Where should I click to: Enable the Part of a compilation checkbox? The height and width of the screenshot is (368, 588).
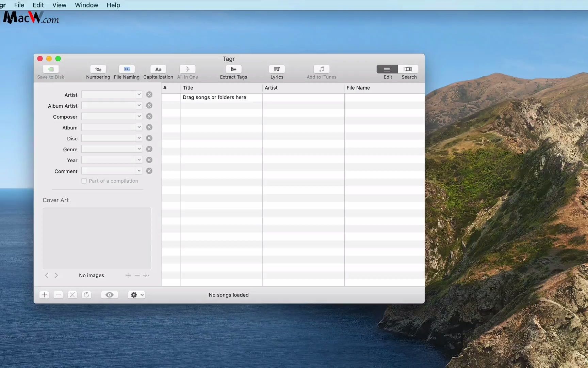tap(84, 181)
